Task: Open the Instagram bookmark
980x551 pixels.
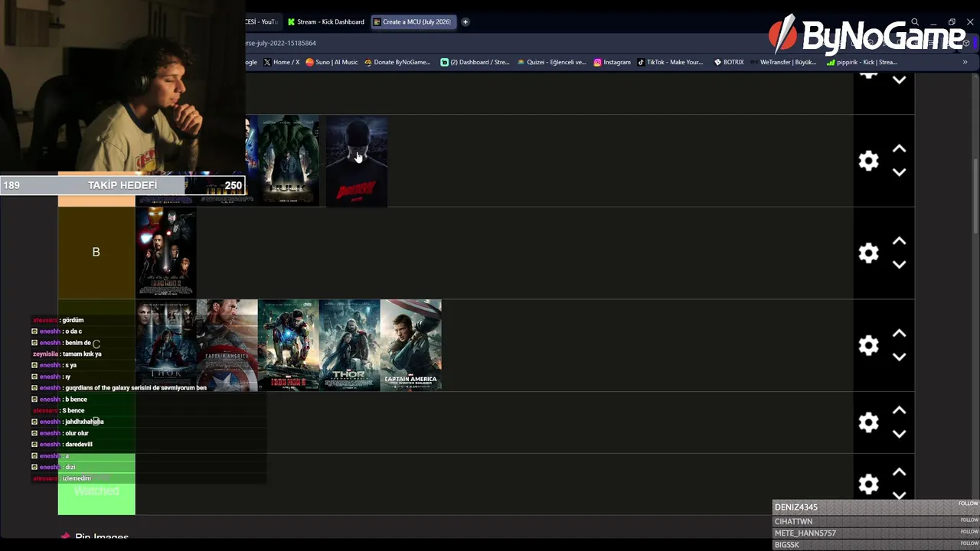Action: point(612,62)
